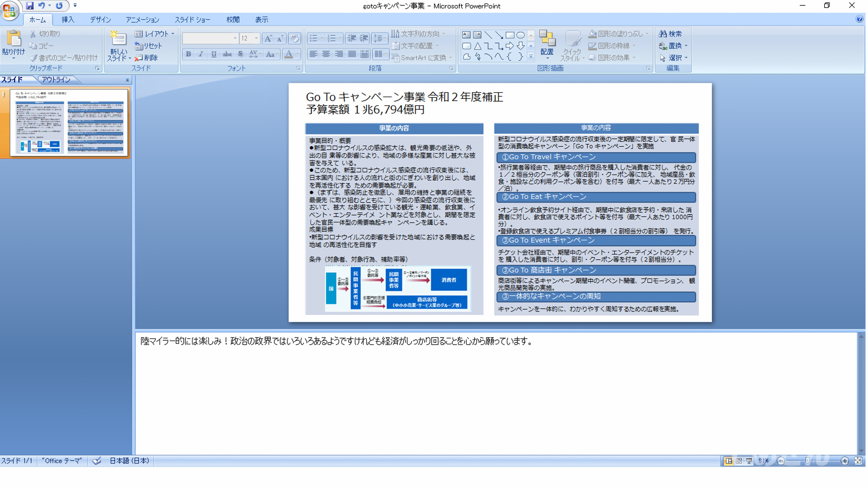
Task: Select the right arrow shape
Action: pos(510,46)
